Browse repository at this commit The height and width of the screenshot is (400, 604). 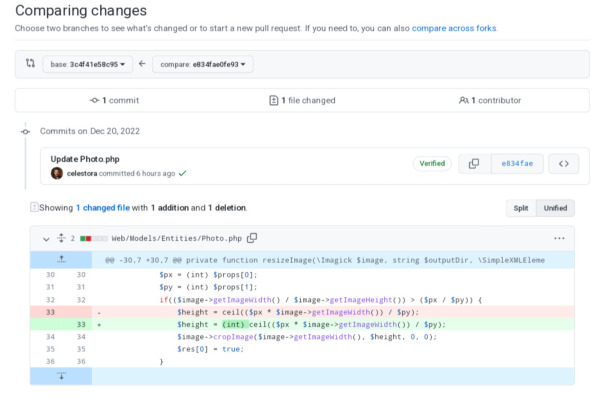point(563,164)
